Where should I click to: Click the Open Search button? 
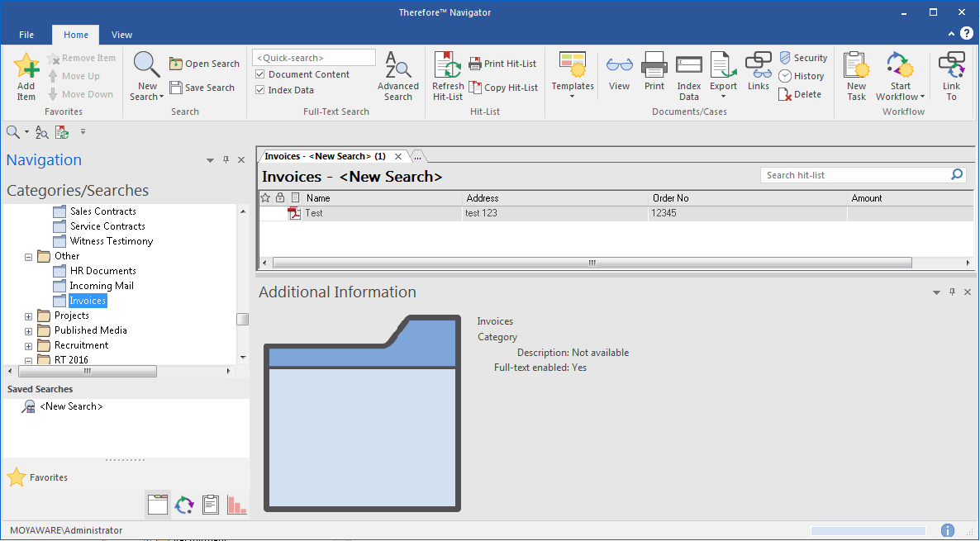[204, 64]
